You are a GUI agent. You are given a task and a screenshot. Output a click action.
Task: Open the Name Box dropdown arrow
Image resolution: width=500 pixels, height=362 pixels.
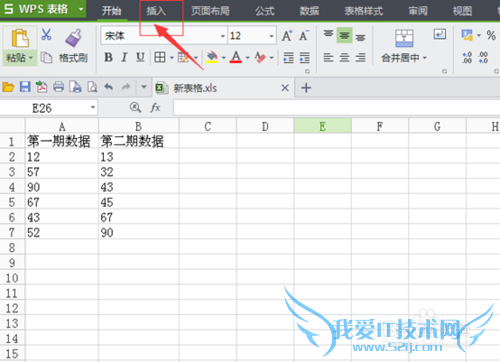(93, 108)
